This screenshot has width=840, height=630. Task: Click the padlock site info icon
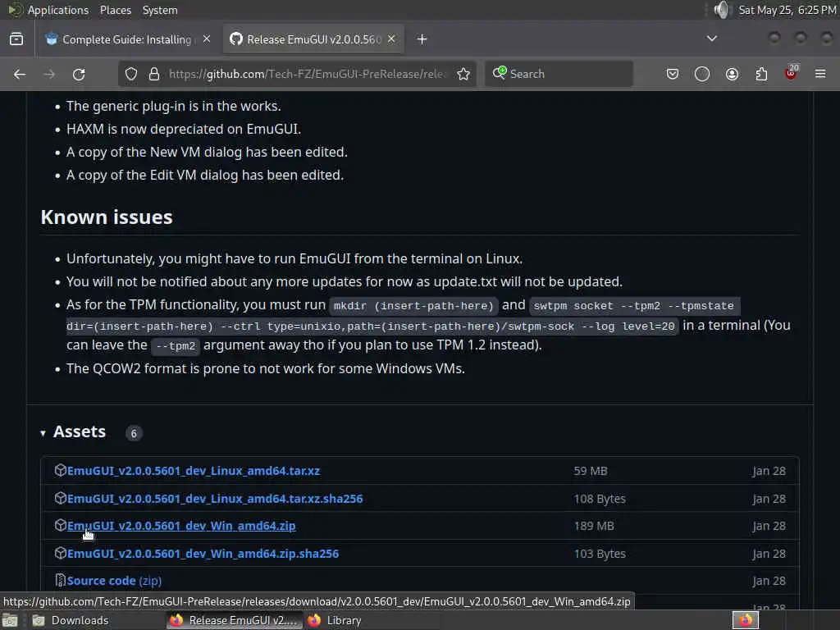click(x=154, y=74)
